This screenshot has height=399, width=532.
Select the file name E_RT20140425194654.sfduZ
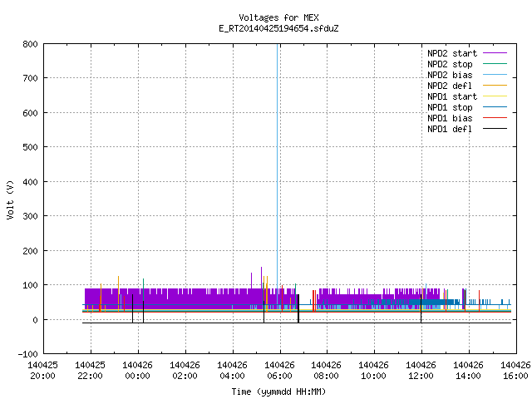pyautogui.click(x=278, y=28)
